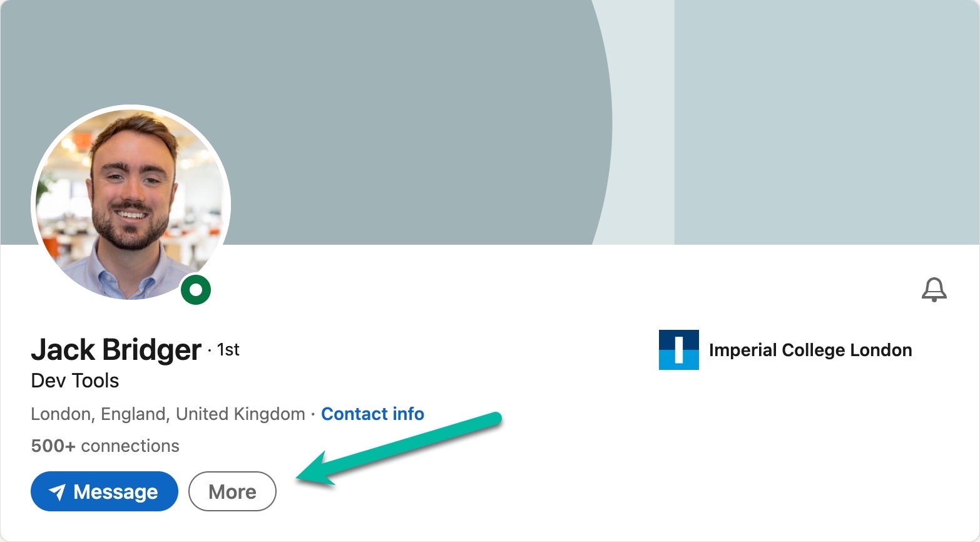Click the green online status indicator
980x542 pixels.
[196, 290]
